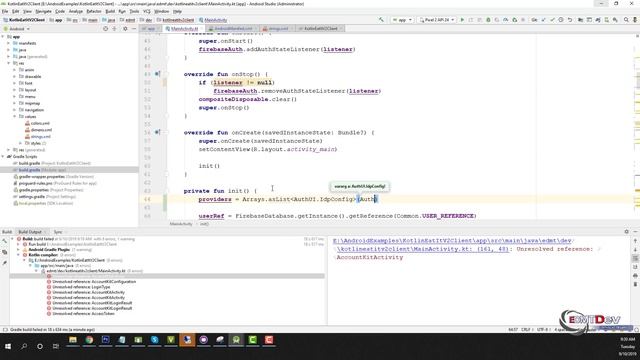Click the Make Project hammer icon

click(x=381, y=20)
